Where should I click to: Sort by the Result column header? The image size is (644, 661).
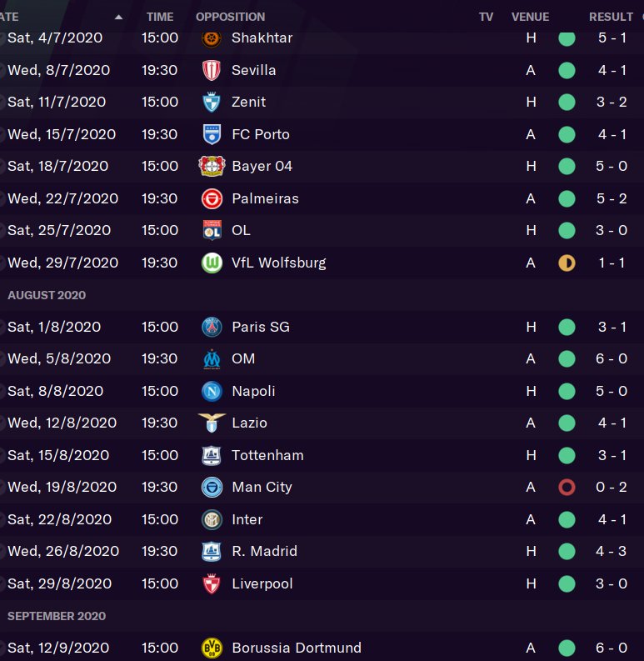611,17
